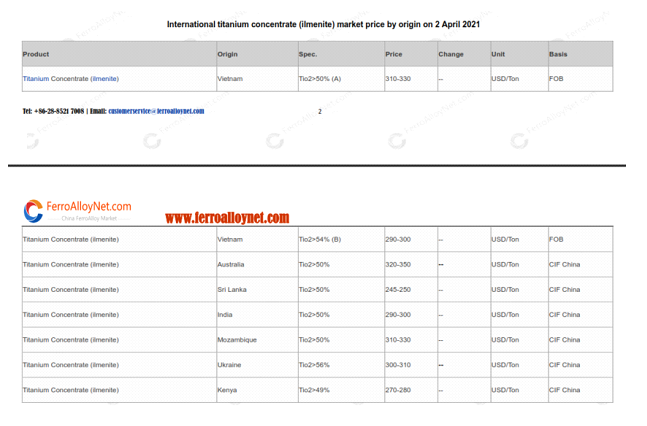
Task: Click the Unit column header
Action: (498, 54)
